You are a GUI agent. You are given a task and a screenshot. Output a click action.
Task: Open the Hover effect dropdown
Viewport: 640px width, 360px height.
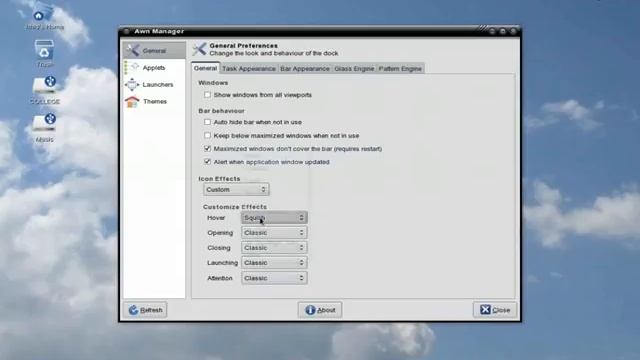[274, 218]
